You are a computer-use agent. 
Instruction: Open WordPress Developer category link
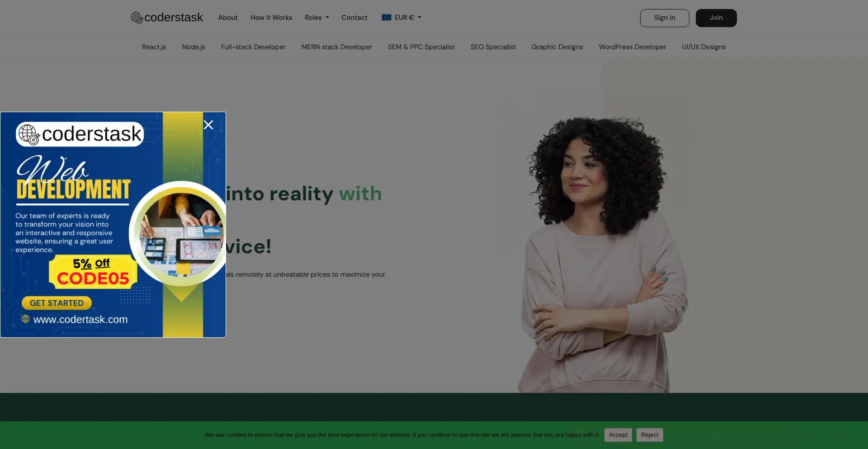click(x=632, y=47)
